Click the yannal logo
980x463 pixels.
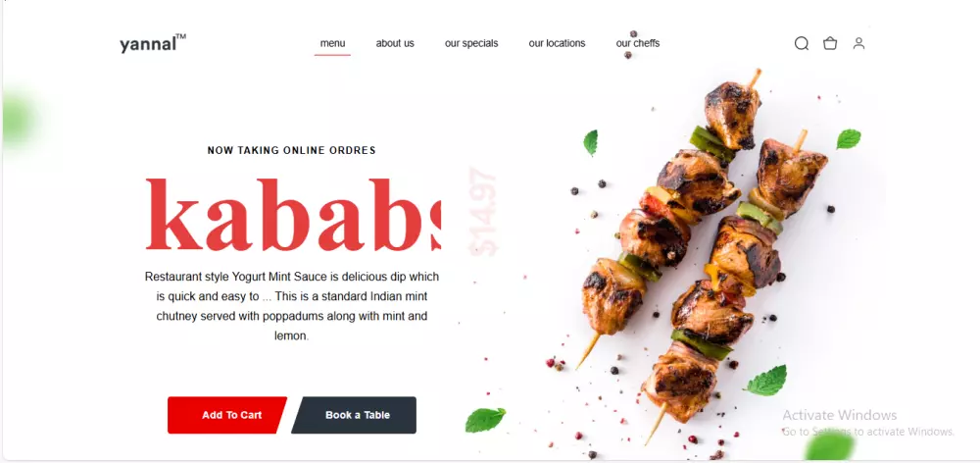coord(153,43)
